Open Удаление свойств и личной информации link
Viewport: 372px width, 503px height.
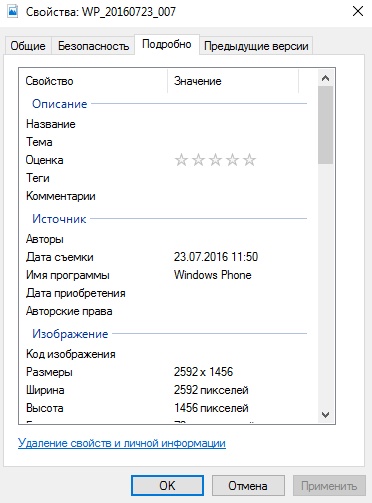[122, 443]
